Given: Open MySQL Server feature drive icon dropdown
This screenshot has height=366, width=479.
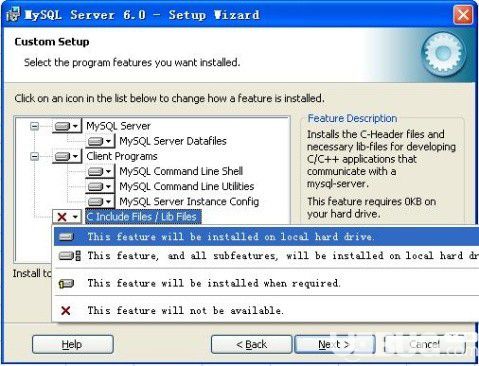Looking at the screenshot, I should pyautogui.click(x=67, y=126).
